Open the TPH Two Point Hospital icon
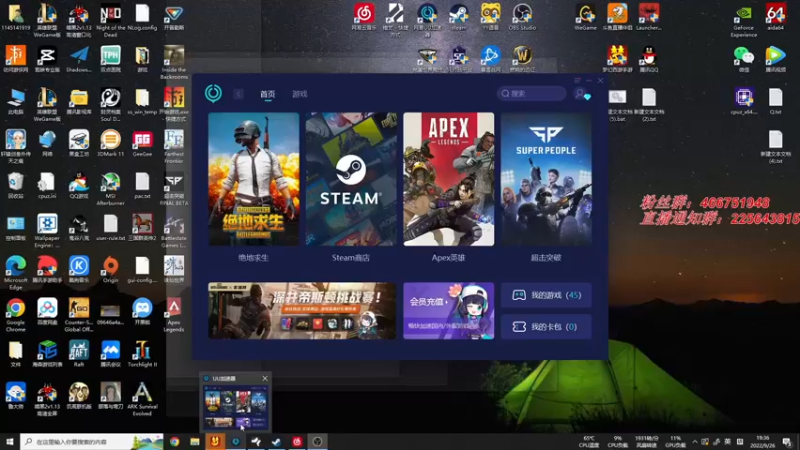Screen dimensions: 800x450 [x=110, y=59]
